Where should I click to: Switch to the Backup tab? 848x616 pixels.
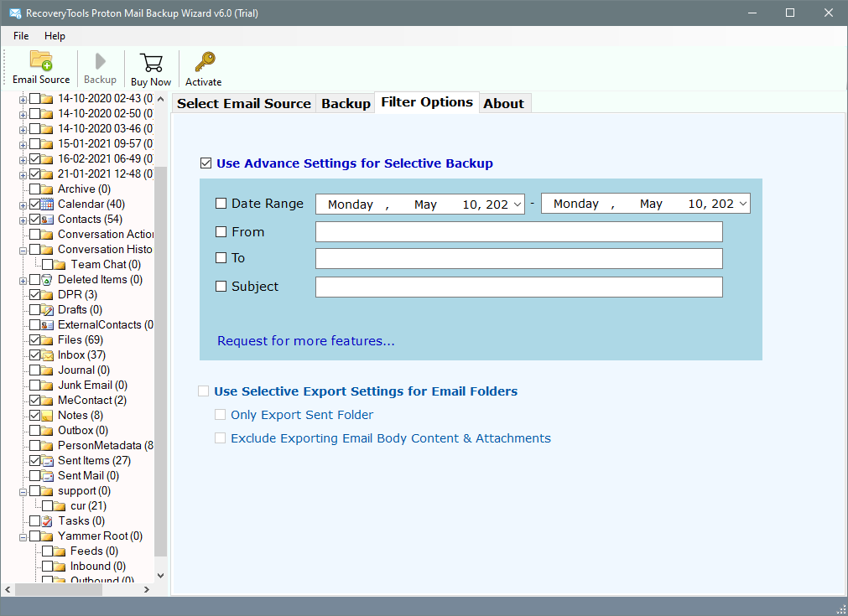[346, 104]
